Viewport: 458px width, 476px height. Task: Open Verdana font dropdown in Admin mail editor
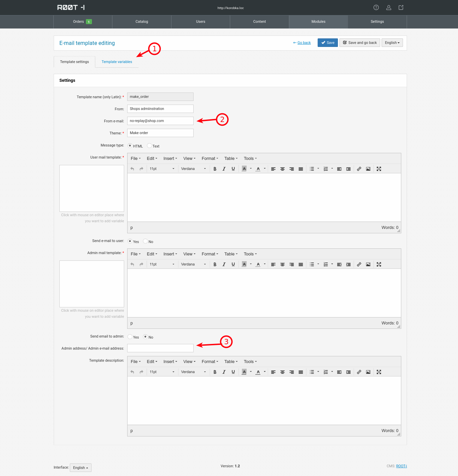pos(193,264)
